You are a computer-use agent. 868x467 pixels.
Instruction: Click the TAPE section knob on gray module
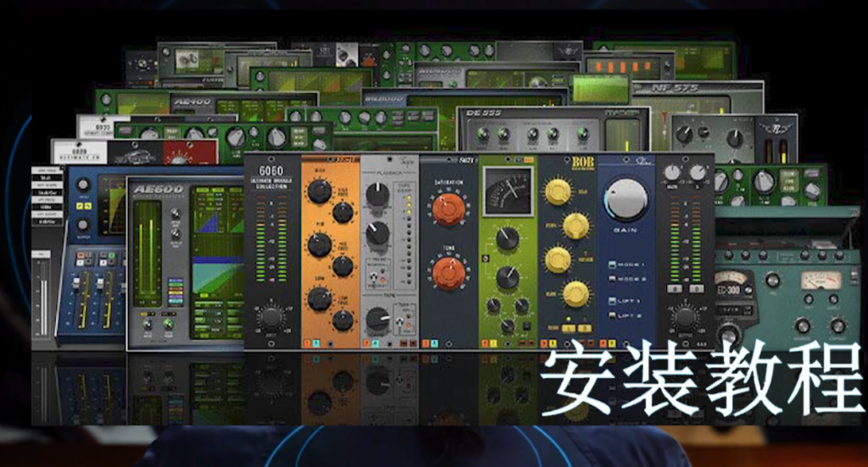pos(378,320)
